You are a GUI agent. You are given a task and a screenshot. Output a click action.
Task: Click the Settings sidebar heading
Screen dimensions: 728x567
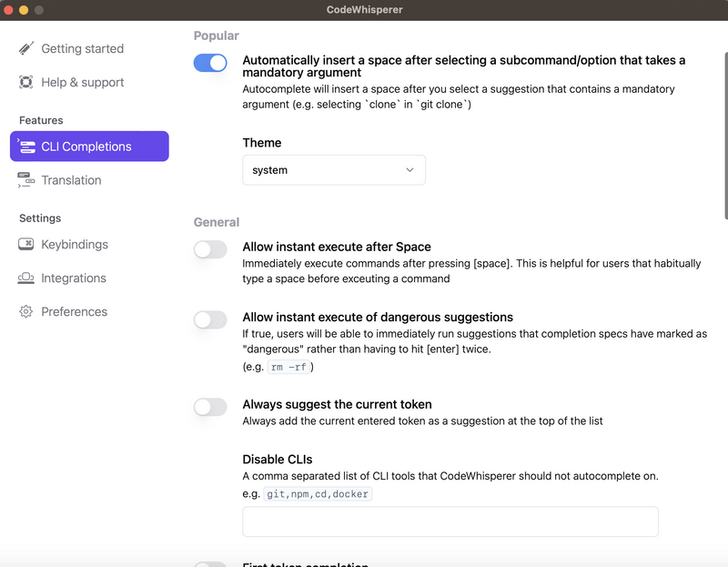tap(40, 218)
